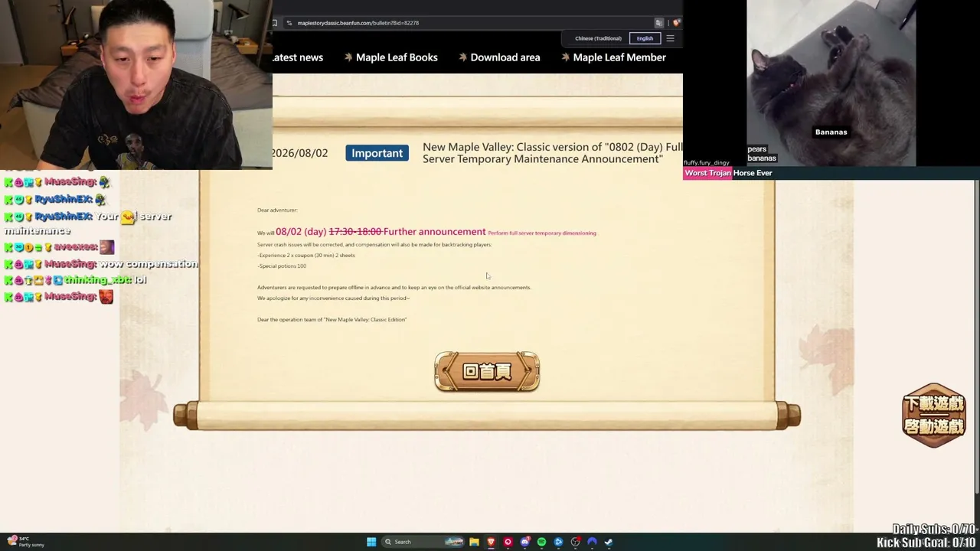980x551 pixels.
Task: Click the struck-through 17:30-18:00 time
Action: pyautogui.click(x=354, y=232)
